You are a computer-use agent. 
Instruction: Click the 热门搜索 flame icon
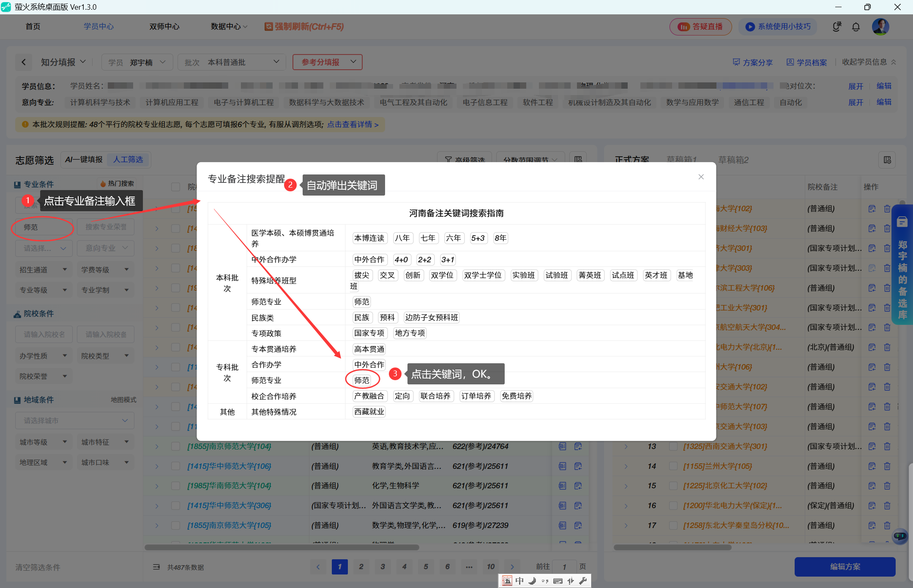pyautogui.click(x=103, y=183)
